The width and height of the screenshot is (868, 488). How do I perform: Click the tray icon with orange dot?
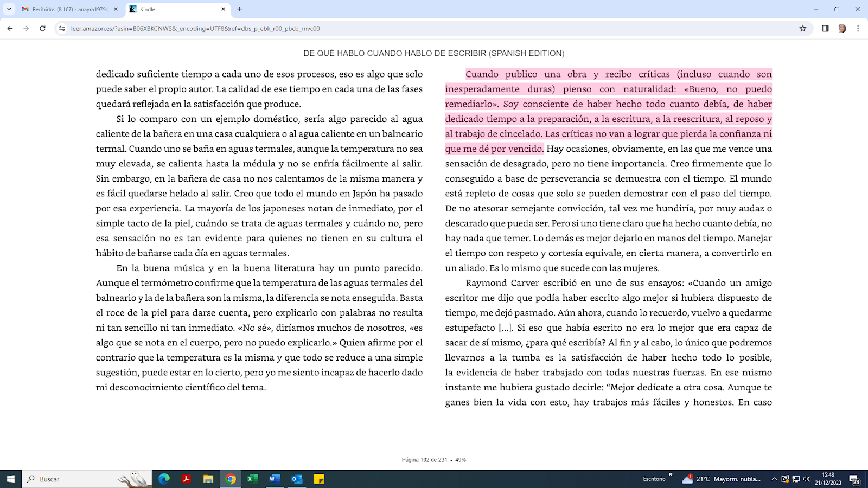pos(785,479)
